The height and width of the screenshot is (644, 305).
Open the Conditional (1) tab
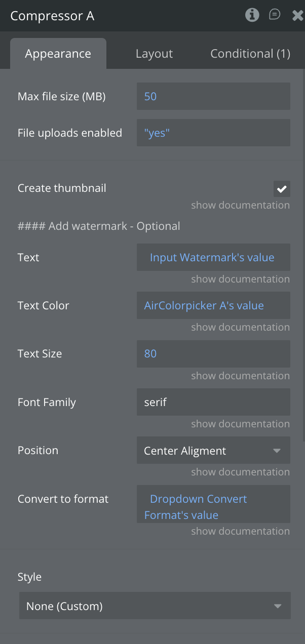click(x=250, y=54)
